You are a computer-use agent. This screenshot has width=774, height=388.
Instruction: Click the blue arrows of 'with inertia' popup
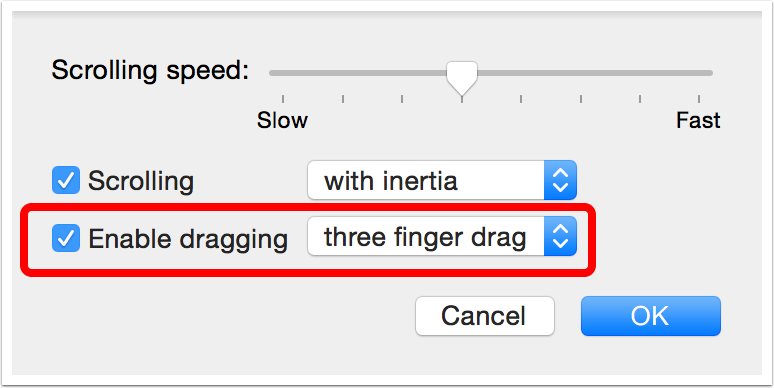(x=560, y=180)
